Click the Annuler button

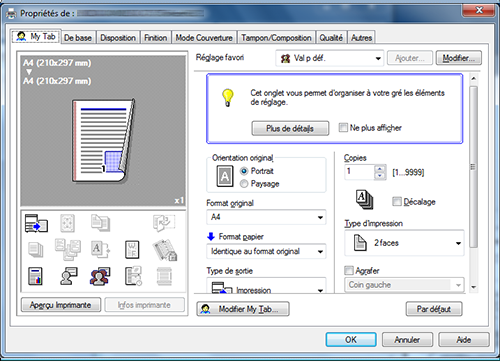click(407, 340)
